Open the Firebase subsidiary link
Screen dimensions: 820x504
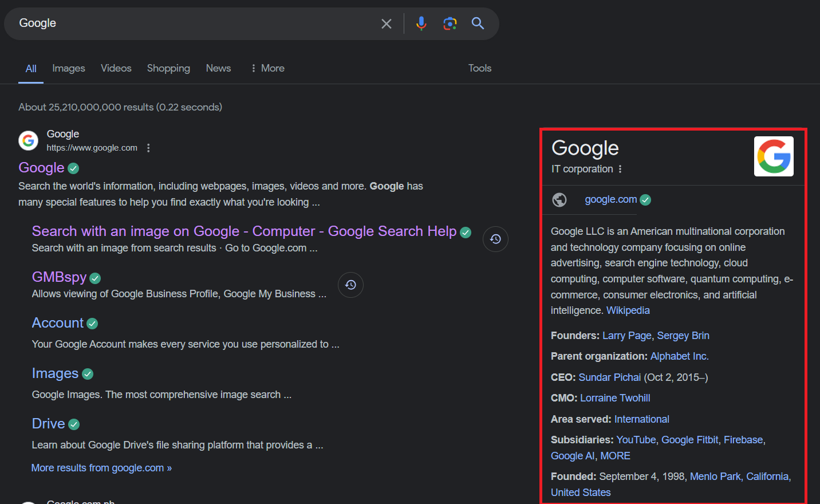[x=744, y=440]
